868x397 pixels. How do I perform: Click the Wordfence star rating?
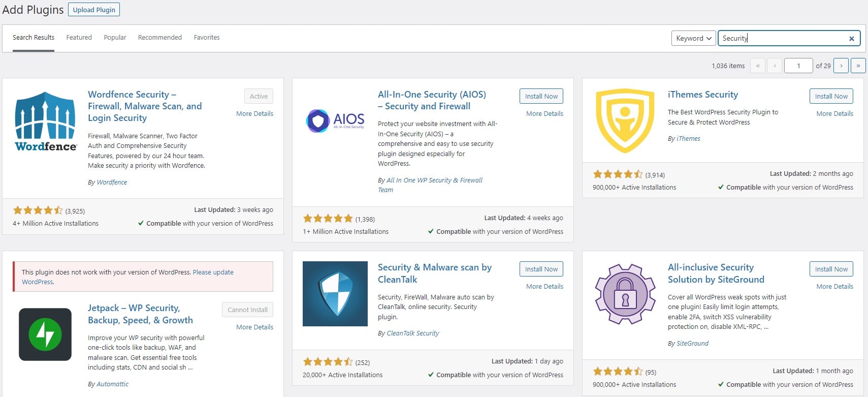38,210
